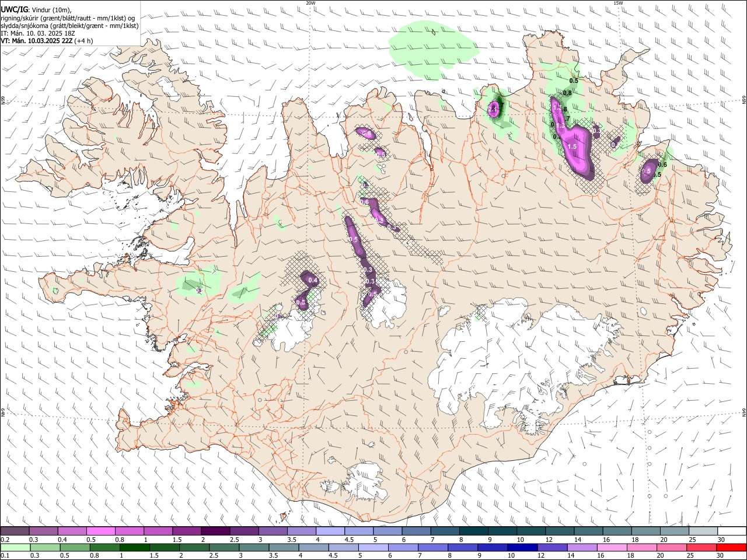
Task: Click the '12' label in the lower legend row
Action: [540, 555]
